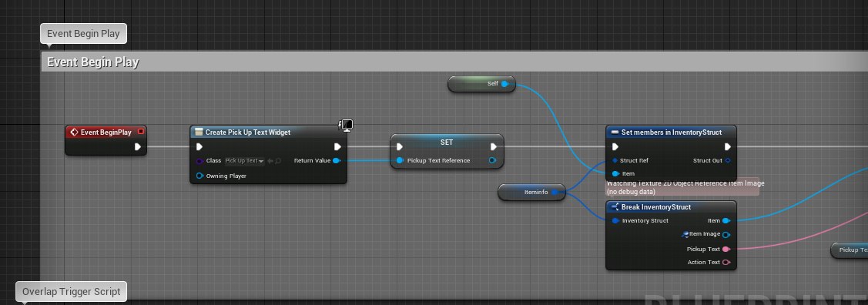Click the red delegate pin on Event BeginPlay
Screen dimensions: 868x305
point(141,132)
